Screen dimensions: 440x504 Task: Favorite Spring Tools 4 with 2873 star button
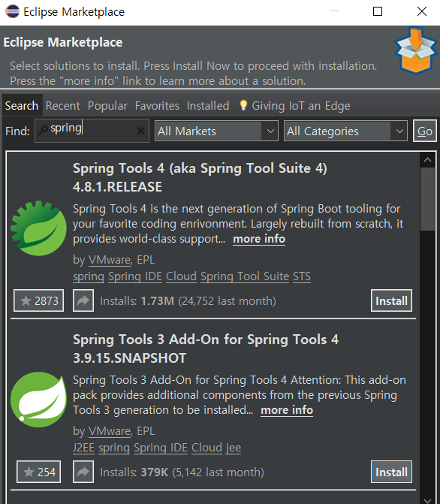(38, 300)
